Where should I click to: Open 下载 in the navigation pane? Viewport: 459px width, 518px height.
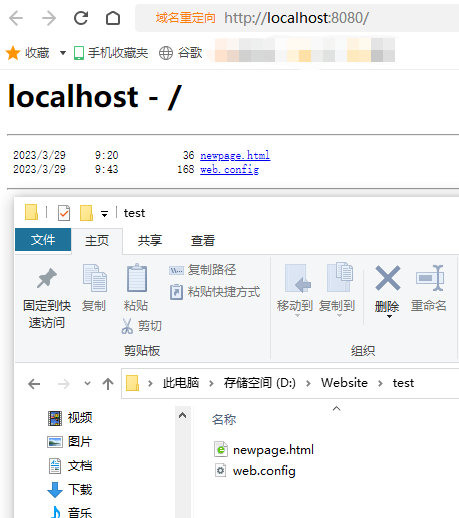click(x=70, y=490)
